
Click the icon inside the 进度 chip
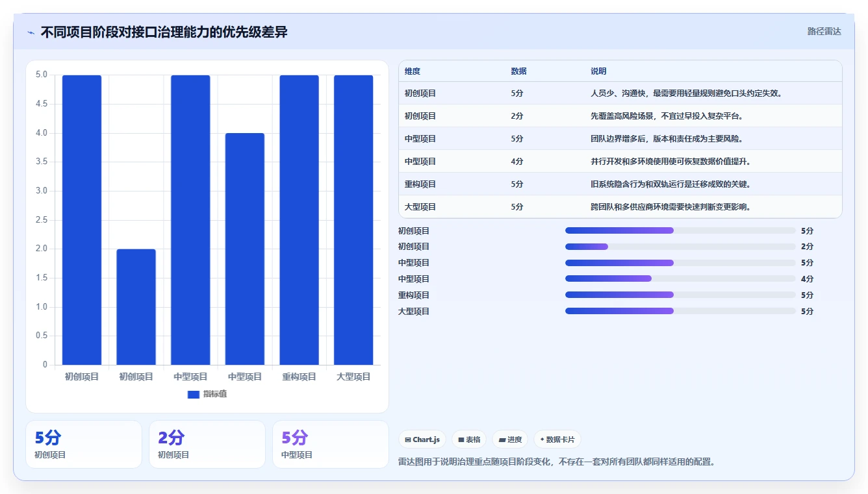coord(502,439)
